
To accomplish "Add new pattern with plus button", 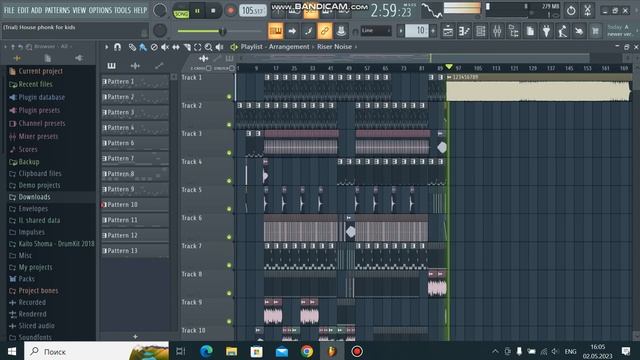I will point(135,337).
